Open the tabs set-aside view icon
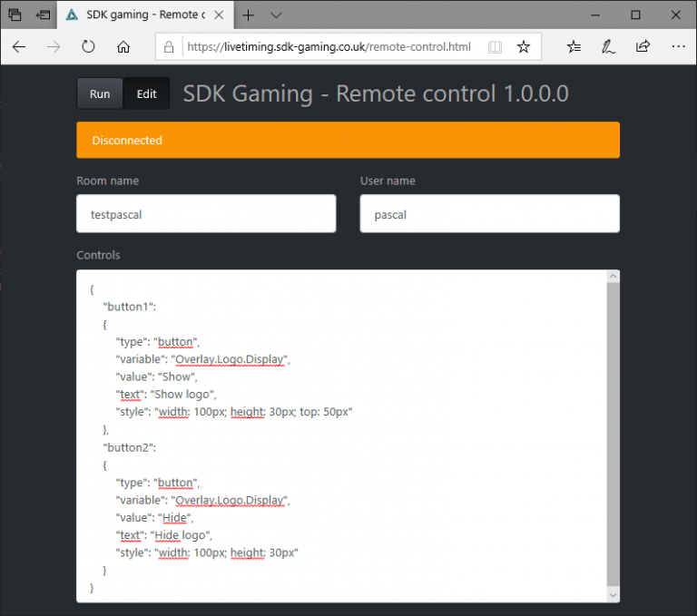This screenshot has height=616, width=697. tap(15, 15)
